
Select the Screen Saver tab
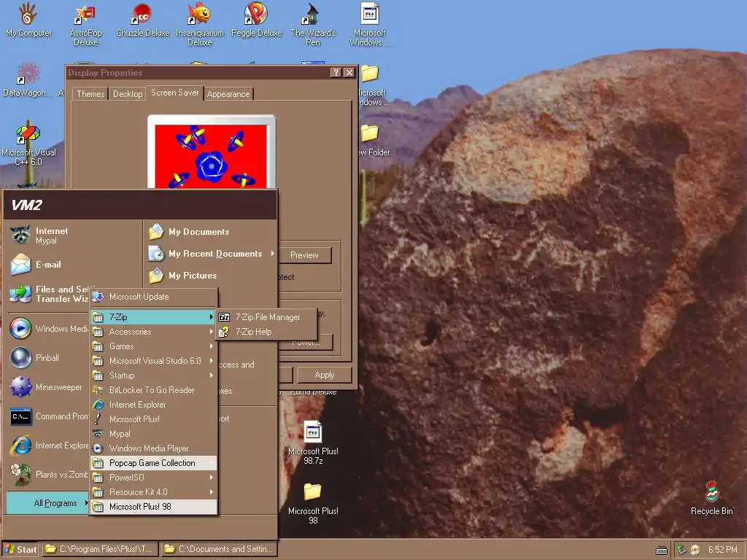(x=174, y=93)
